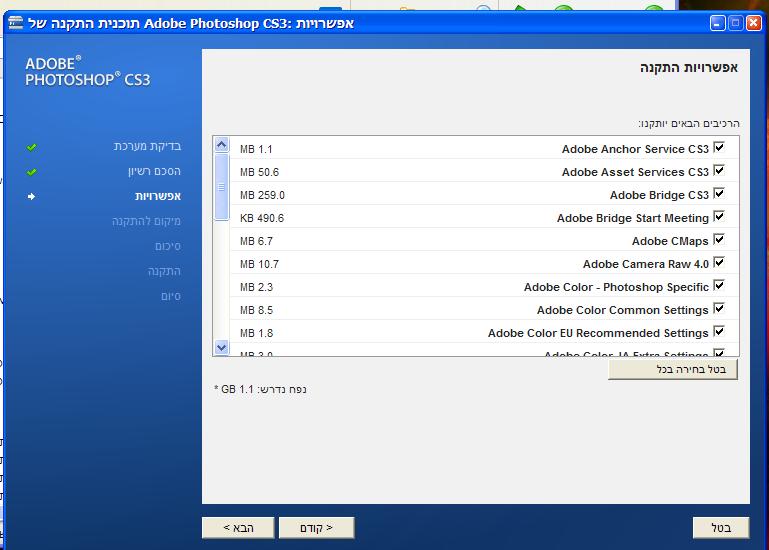Click the סיום step label
Viewport: 769px width, 550px height.
(x=171, y=296)
